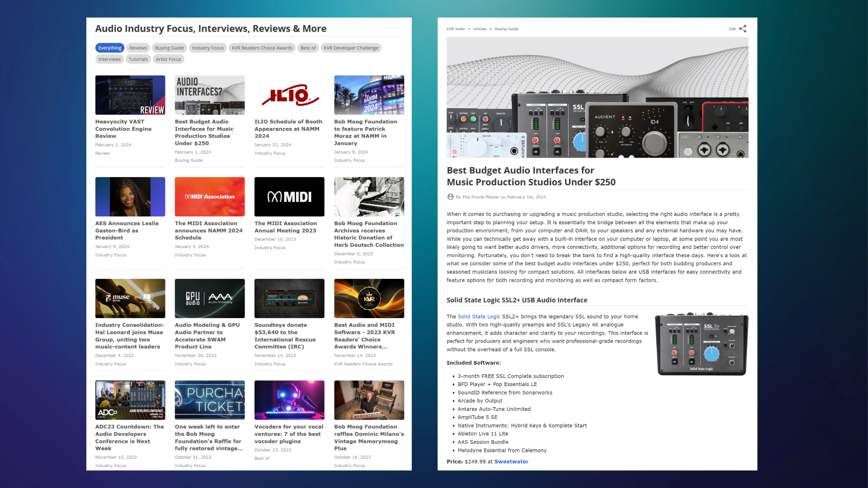This screenshot has height=488, width=868.
Task: Open Heavyocity VAST review thumbnail
Action: coord(130,95)
